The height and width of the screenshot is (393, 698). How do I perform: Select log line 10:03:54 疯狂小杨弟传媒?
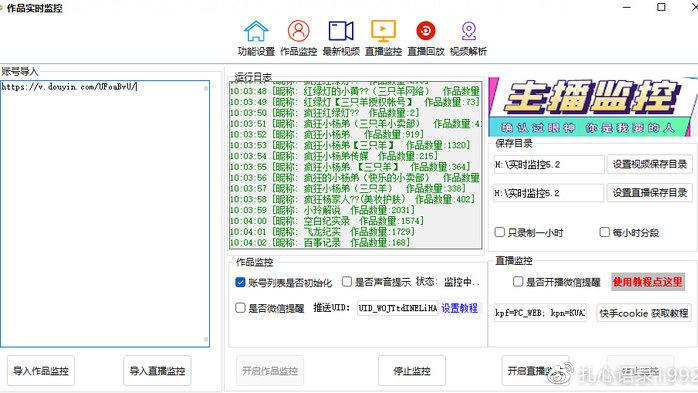(334, 156)
